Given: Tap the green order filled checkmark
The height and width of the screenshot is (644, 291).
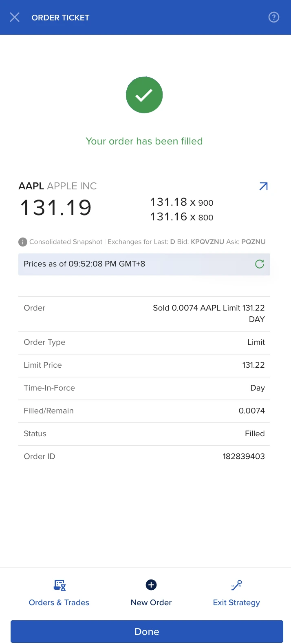Looking at the screenshot, I should click(x=144, y=95).
